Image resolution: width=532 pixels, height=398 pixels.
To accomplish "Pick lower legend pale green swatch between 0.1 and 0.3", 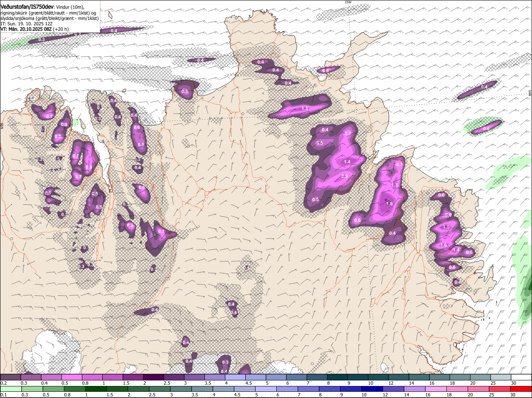I will [x=10, y=389].
